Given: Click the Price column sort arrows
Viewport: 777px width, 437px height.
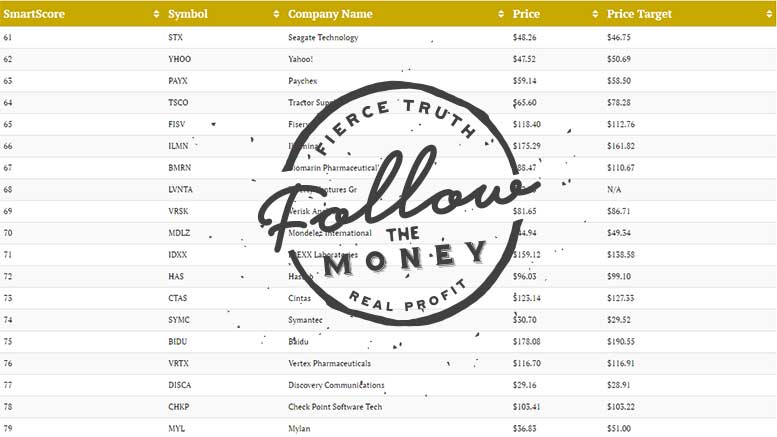Looking at the screenshot, I should click(x=595, y=14).
